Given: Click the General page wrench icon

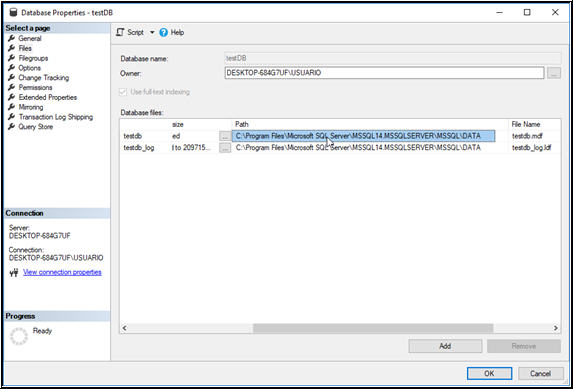Looking at the screenshot, I should click(x=11, y=38).
